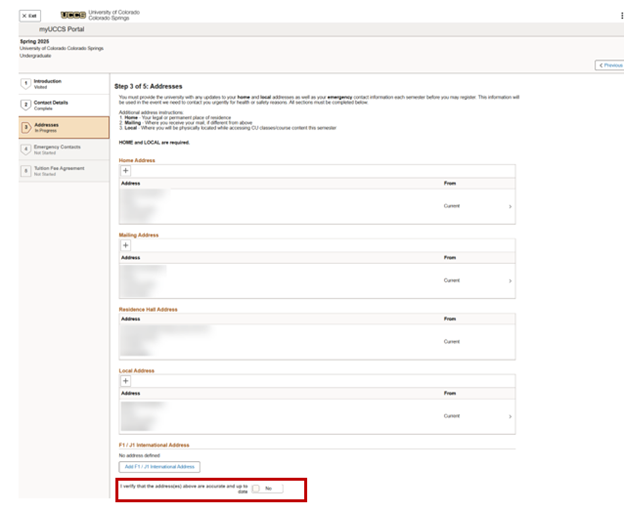Go back with the Previous button
Viewport: 624px width, 512px height.
(x=609, y=65)
